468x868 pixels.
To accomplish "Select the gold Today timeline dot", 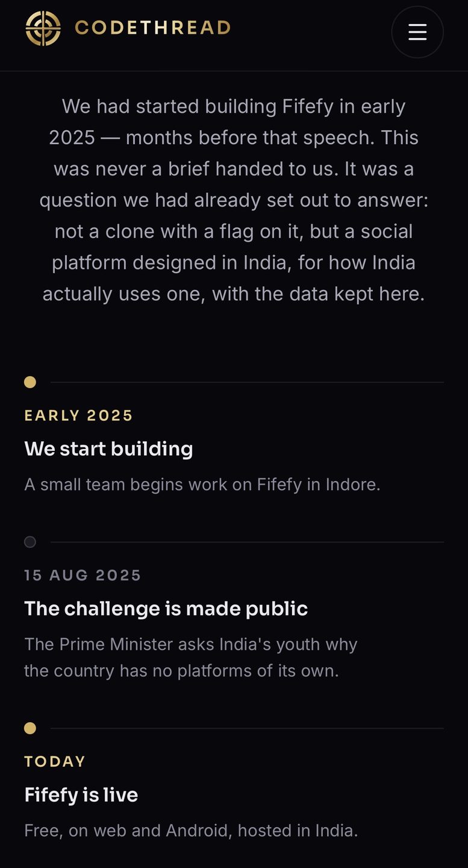I will point(30,728).
